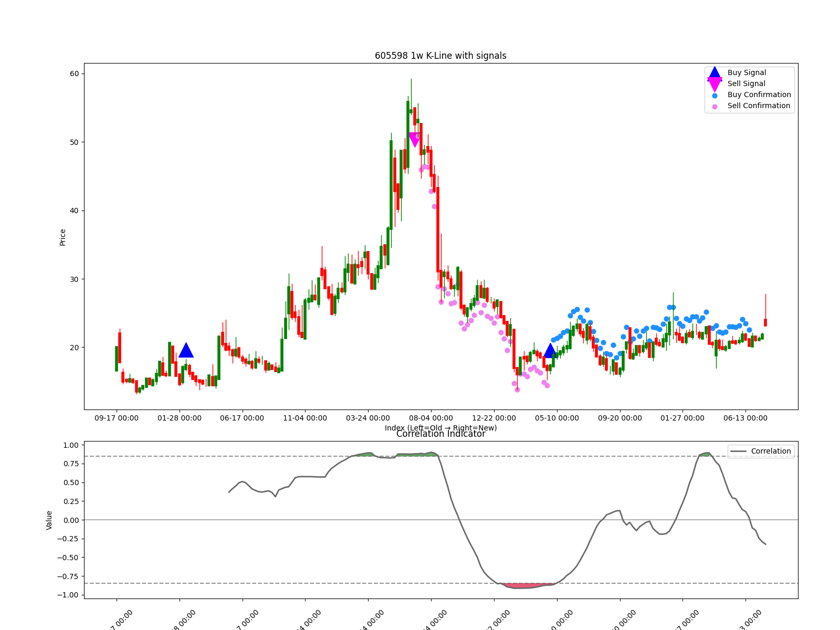Screen dimensions: 840x630
Task: Click the chart title '605598 1w K-Line with signals'
Action: click(440, 56)
